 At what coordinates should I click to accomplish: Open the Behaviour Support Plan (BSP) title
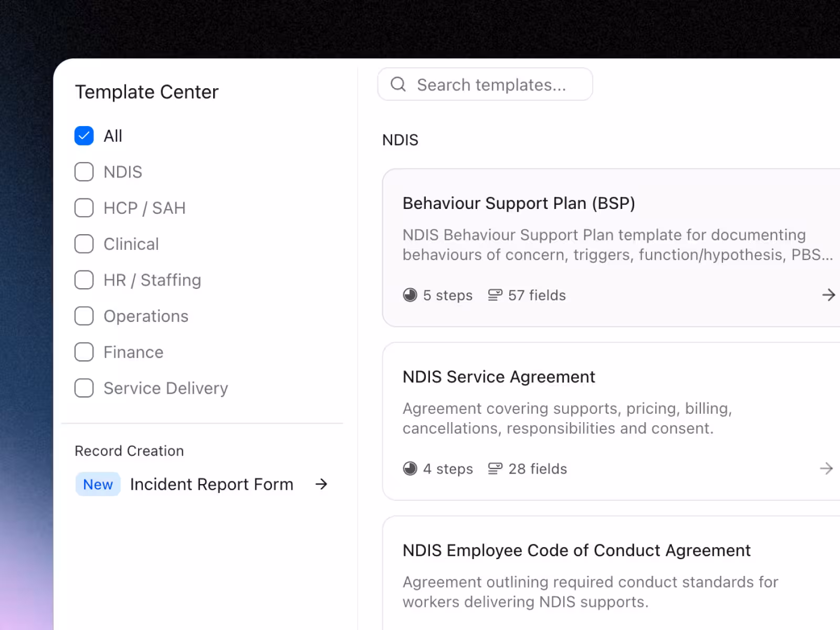519,203
